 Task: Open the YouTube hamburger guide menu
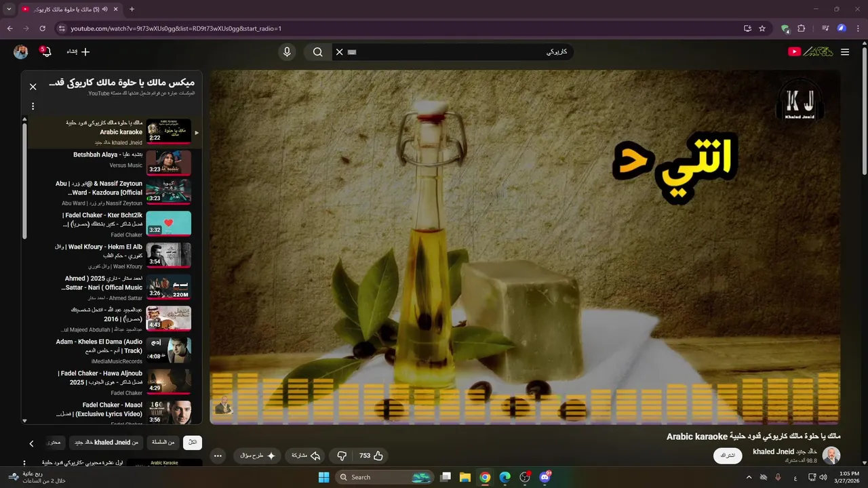pyautogui.click(x=845, y=52)
